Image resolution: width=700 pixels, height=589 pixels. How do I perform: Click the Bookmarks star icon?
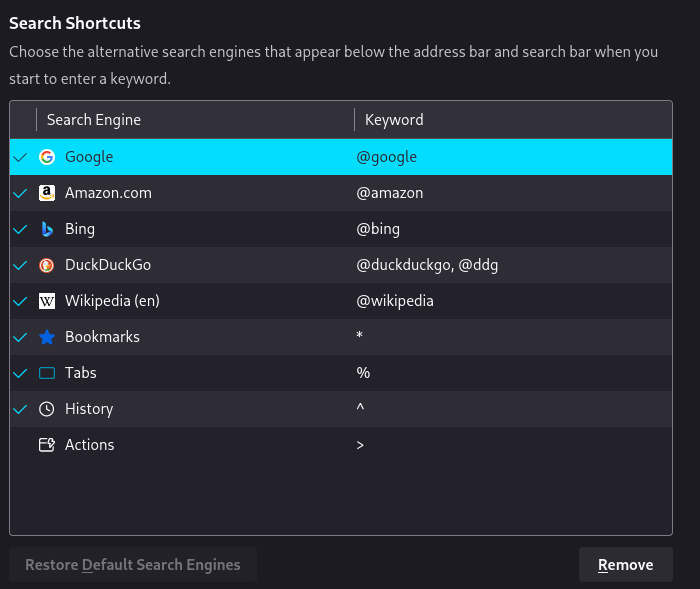(x=47, y=337)
